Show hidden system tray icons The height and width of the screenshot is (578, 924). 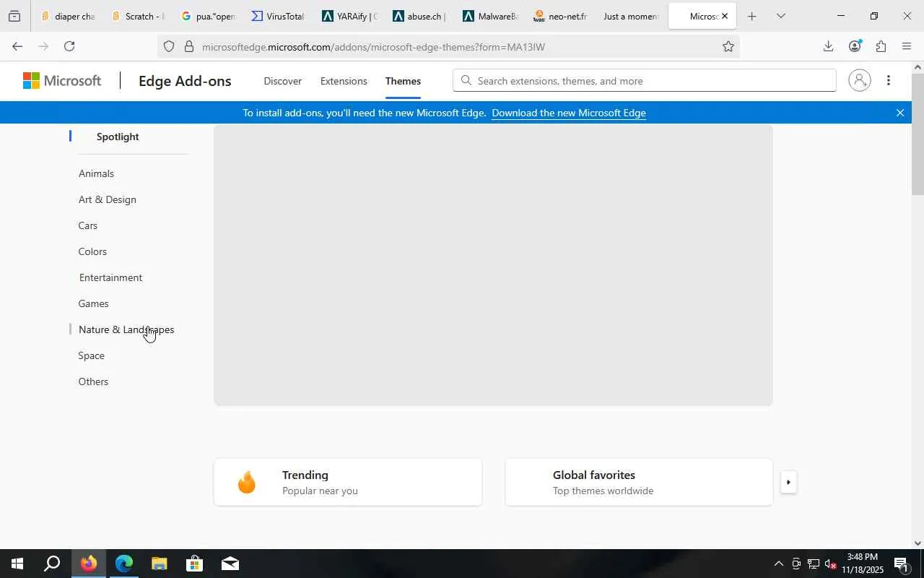778,564
